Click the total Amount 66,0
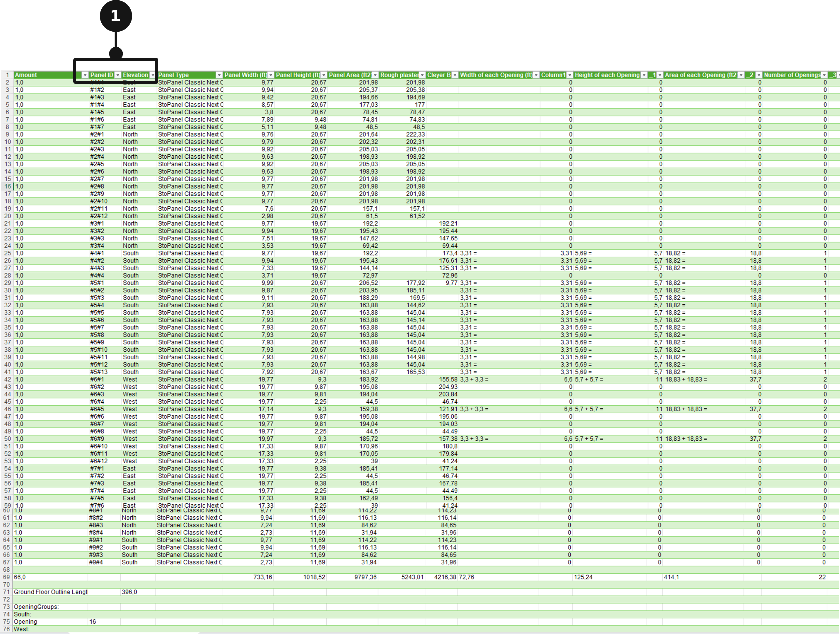Screen dimensions: 840x634 [50, 577]
